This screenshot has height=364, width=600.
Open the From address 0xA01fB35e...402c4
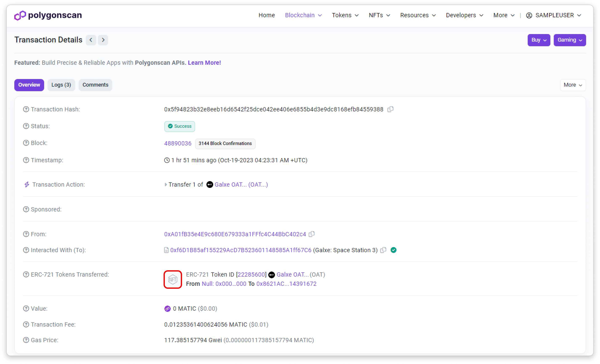235,234
